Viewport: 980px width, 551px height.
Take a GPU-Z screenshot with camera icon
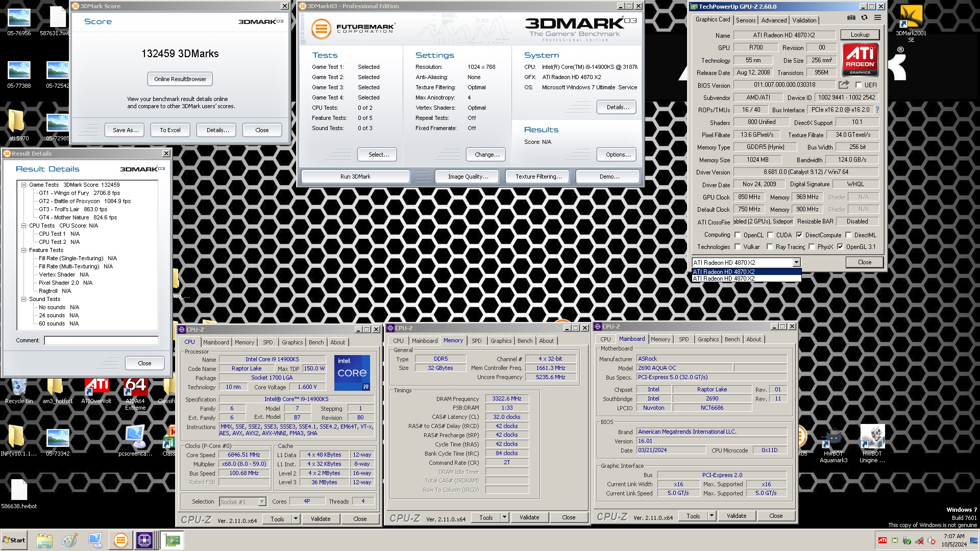851,18
